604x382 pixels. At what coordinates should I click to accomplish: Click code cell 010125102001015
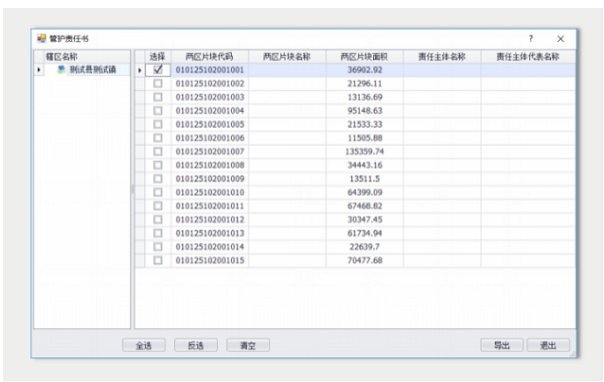pos(210,260)
